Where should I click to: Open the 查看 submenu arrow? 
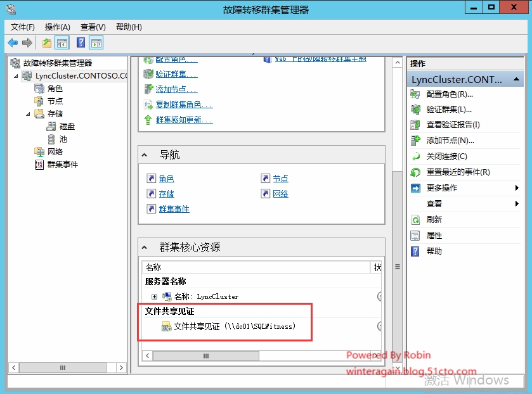point(517,203)
